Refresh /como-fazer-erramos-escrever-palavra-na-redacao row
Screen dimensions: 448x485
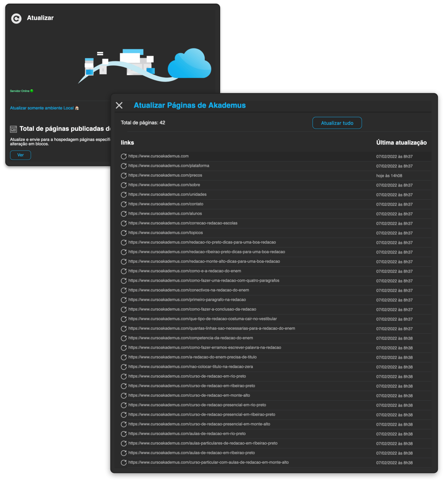tap(124, 348)
